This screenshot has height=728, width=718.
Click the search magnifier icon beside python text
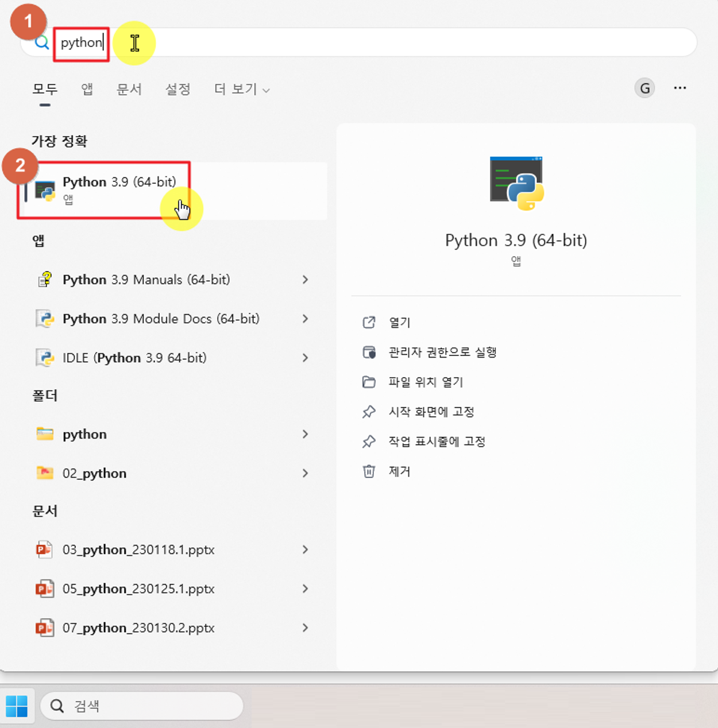pos(41,42)
